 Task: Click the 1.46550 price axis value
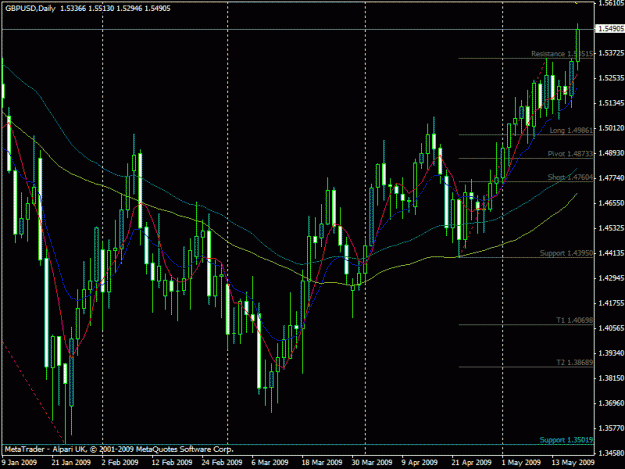(611, 203)
